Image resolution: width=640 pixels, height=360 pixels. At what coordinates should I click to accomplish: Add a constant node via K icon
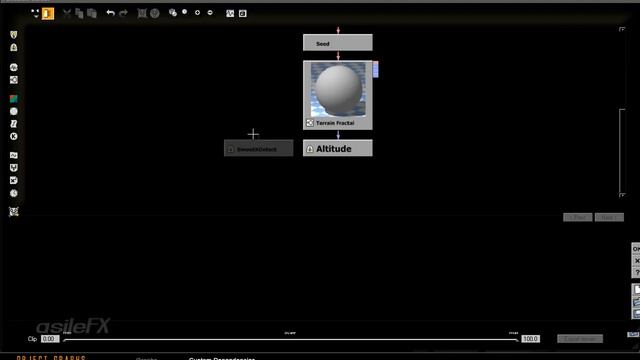click(14, 136)
